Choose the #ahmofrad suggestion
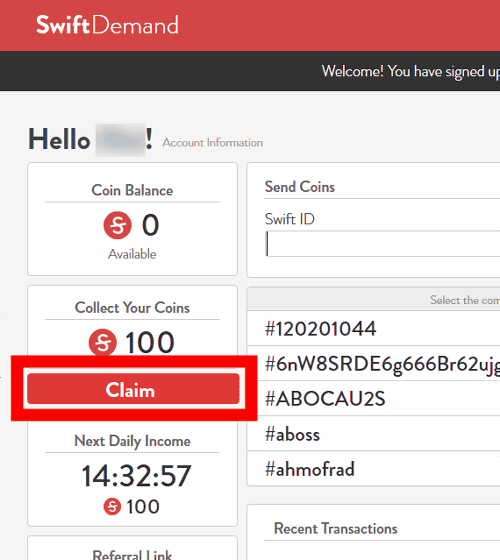 pyautogui.click(x=374, y=468)
